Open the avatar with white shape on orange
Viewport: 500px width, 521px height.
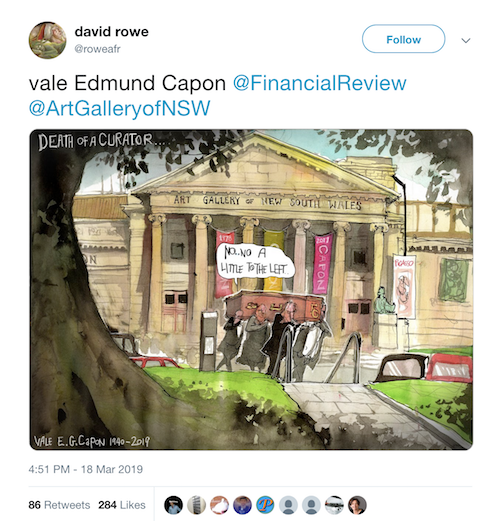pos(219,505)
